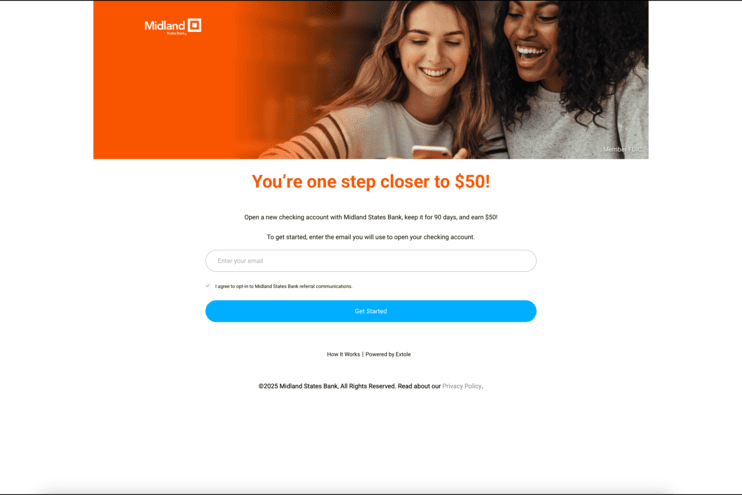This screenshot has height=495, width=742.
Task: Click the 'I agree to opt-in' label text
Action: click(x=283, y=286)
